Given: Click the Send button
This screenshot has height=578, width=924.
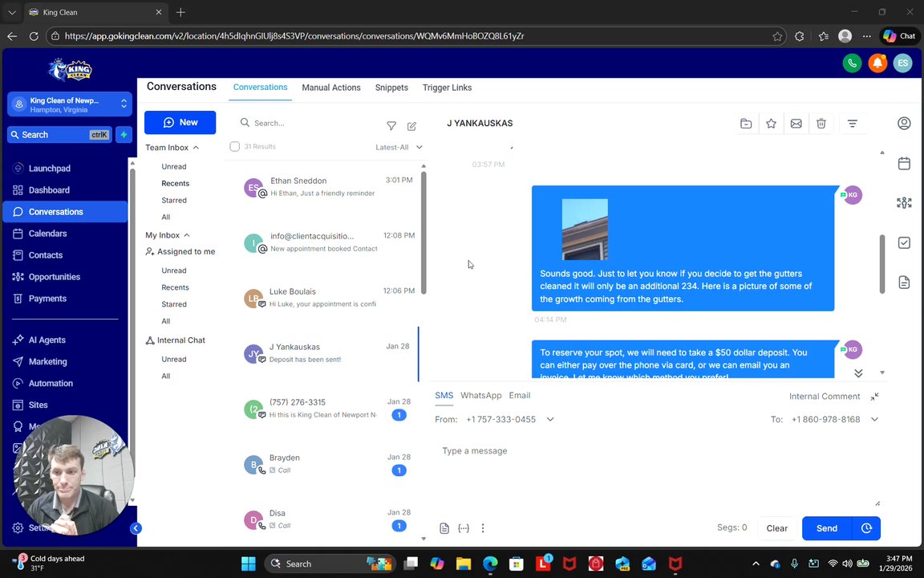Looking at the screenshot, I should [x=827, y=528].
